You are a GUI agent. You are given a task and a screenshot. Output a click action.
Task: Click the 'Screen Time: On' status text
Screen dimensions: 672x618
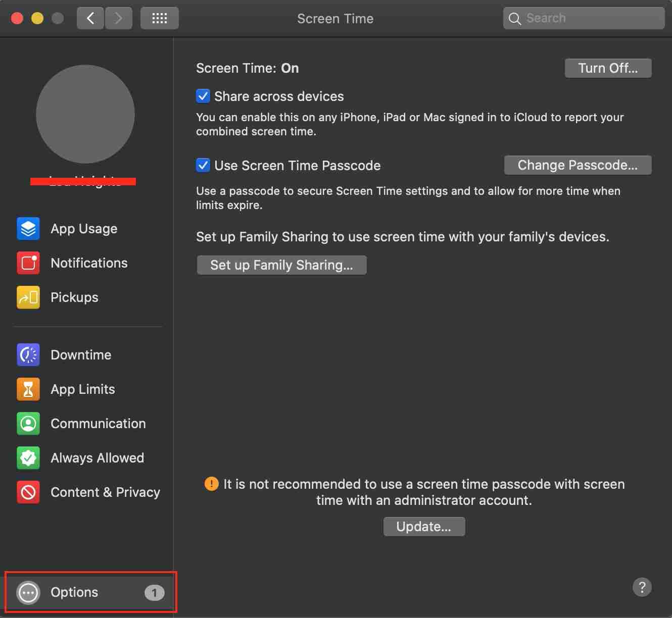(248, 68)
